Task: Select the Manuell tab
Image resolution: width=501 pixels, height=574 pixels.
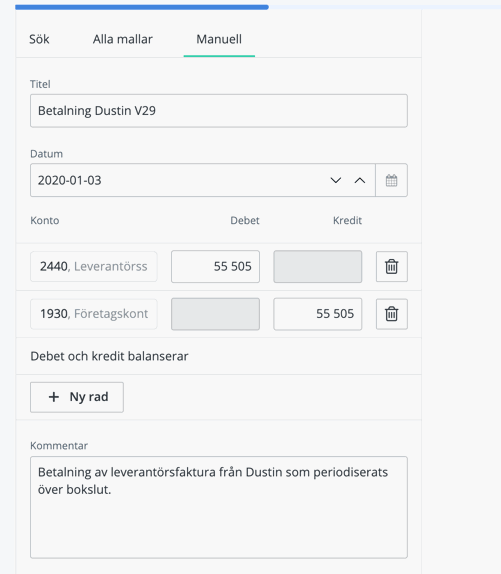Action: tap(219, 39)
